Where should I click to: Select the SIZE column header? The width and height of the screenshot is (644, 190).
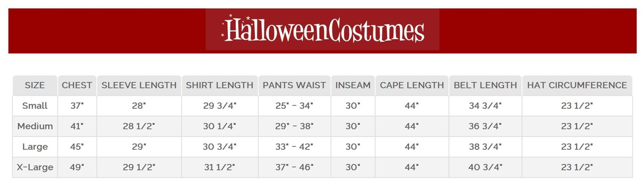click(x=35, y=86)
